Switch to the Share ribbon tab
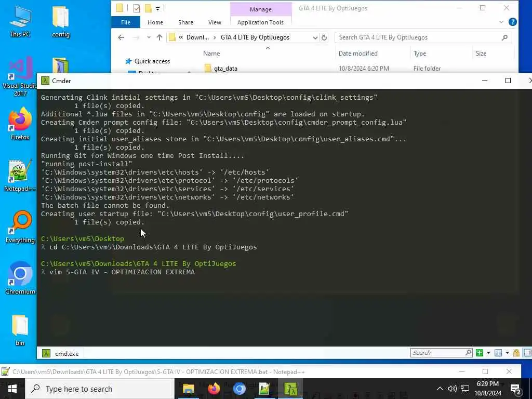532x399 pixels. pyautogui.click(x=185, y=22)
